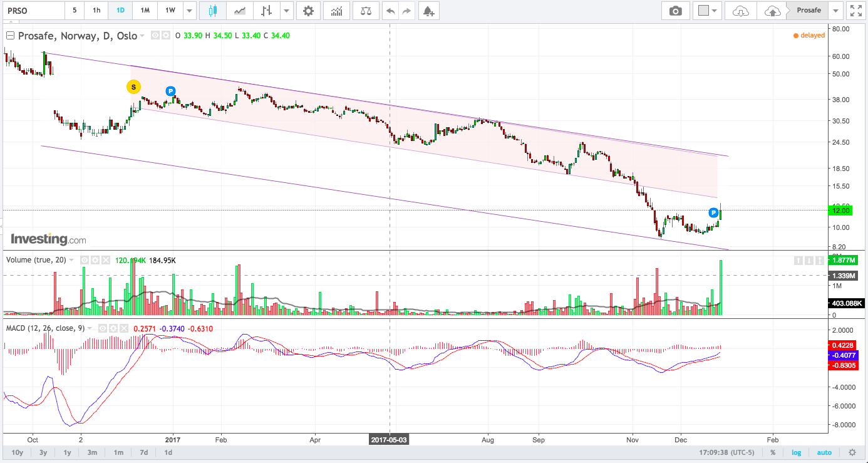Take a chart snapshot with camera icon
The image size is (868, 463).
pos(675,11)
